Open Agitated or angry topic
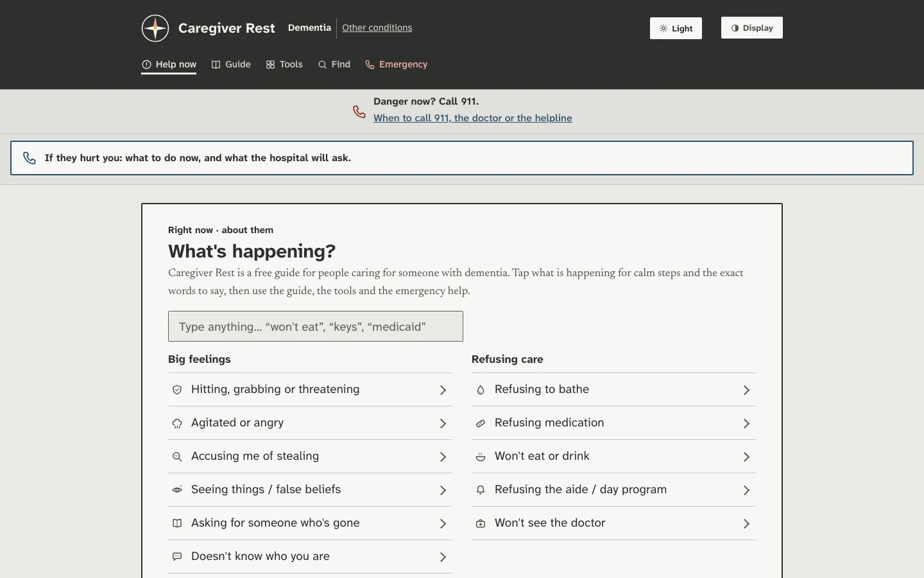 coord(310,423)
